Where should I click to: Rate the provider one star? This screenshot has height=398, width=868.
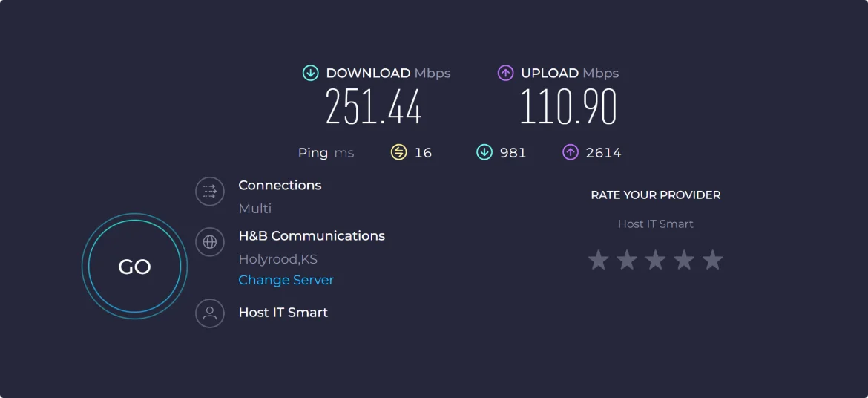[598, 260]
